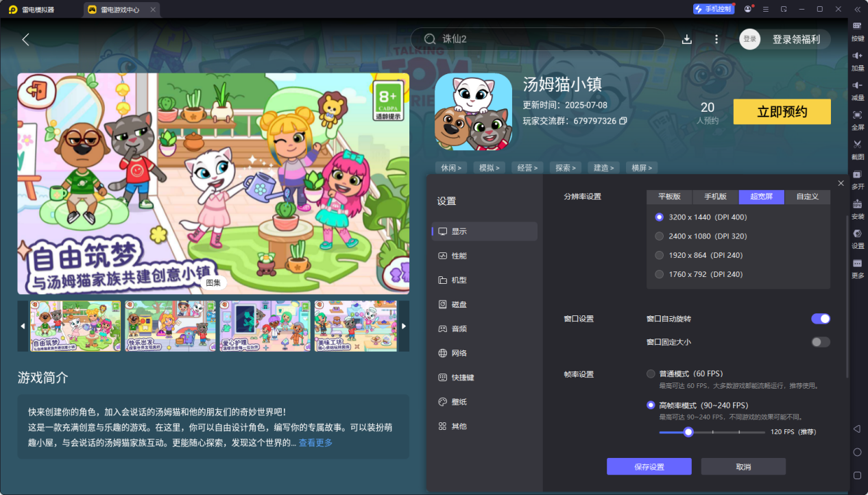868x495 pixels.
Task: Open the 建造 > category tag
Action: 605,167
